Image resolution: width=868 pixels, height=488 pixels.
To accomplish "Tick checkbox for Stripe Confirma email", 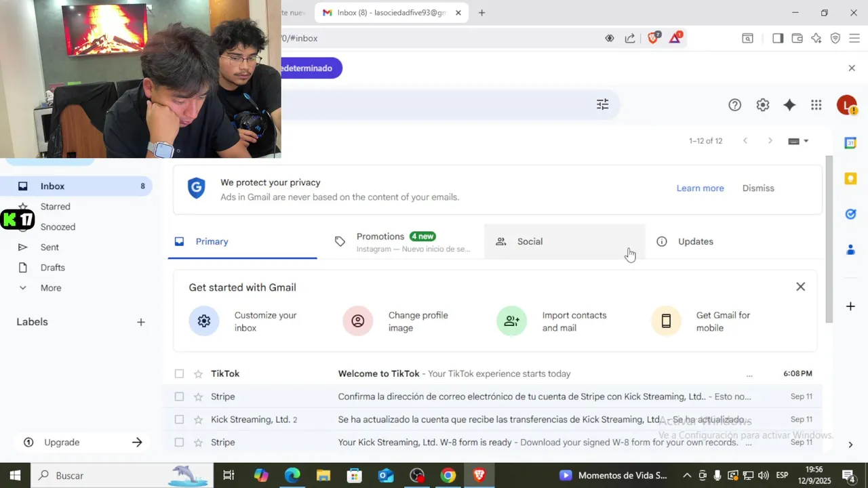I will point(179,396).
